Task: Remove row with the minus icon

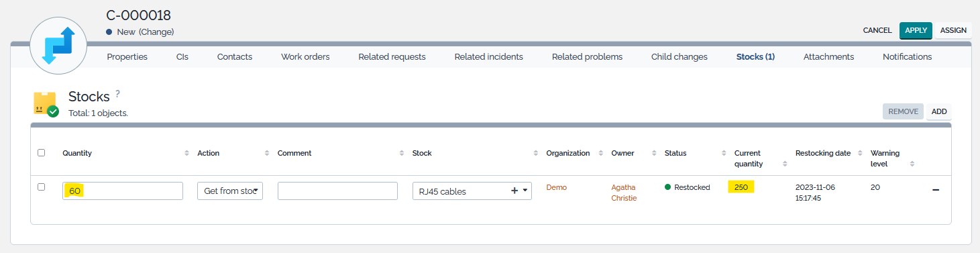Action: tap(936, 191)
